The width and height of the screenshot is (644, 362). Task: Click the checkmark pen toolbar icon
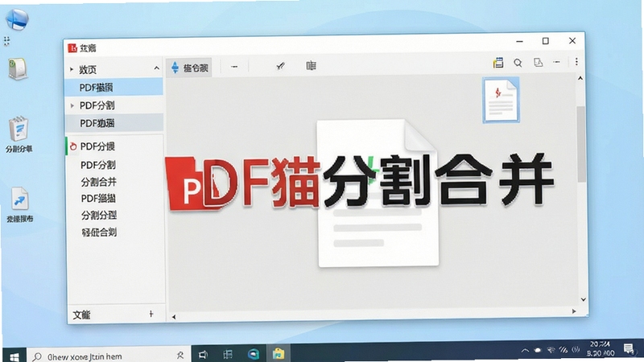[280, 66]
